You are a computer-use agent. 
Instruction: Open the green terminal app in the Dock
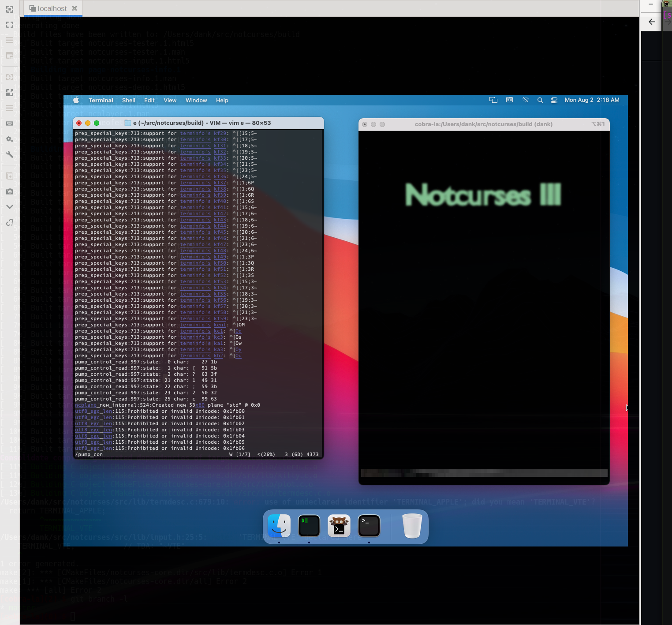coord(309,526)
